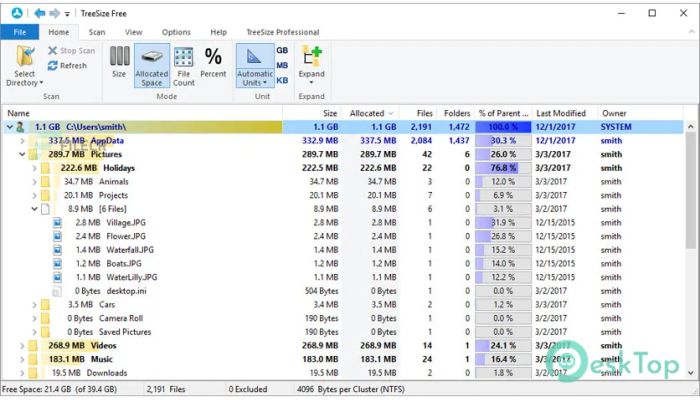Click the vertical scrollbar thumb
700x400 pixels.
tap(691, 190)
